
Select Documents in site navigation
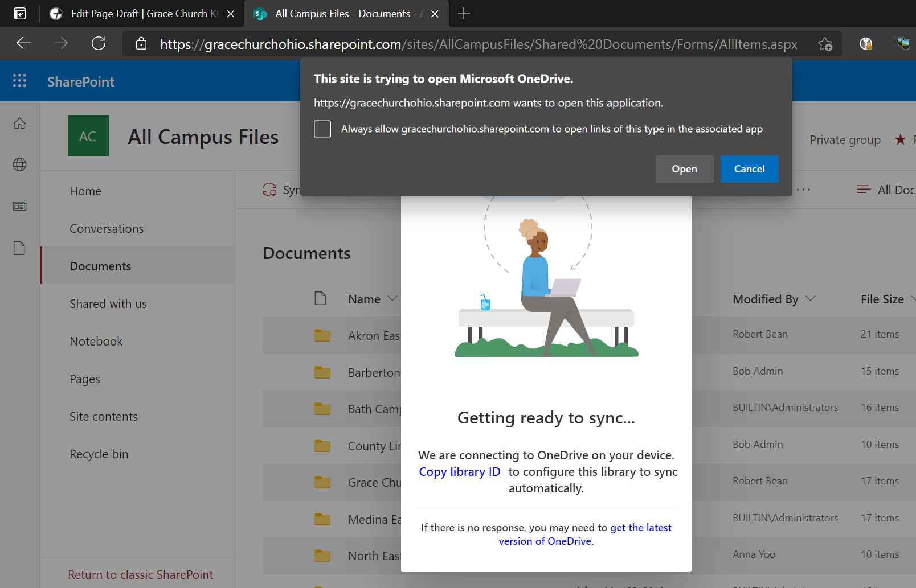click(100, 266)
